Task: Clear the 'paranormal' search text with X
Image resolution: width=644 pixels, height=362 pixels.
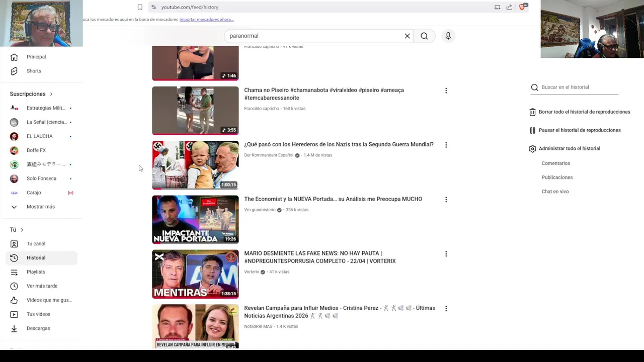Action: point(407,36)
